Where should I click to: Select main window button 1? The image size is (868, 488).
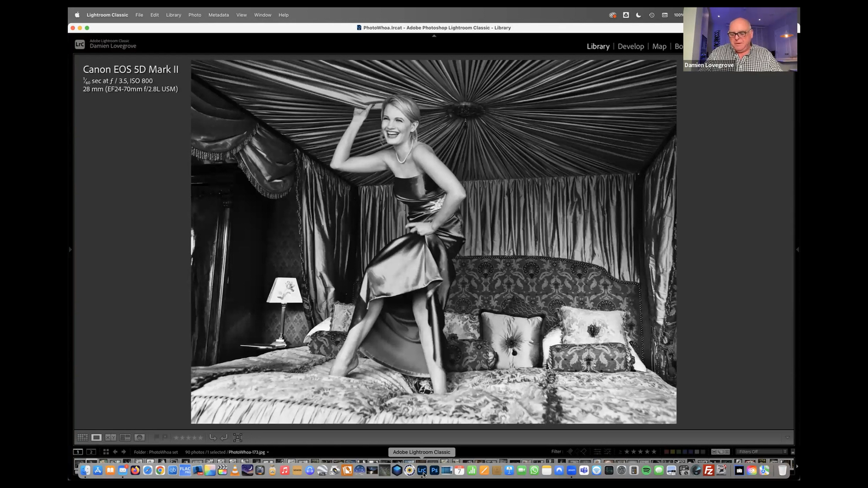point(78,452)
